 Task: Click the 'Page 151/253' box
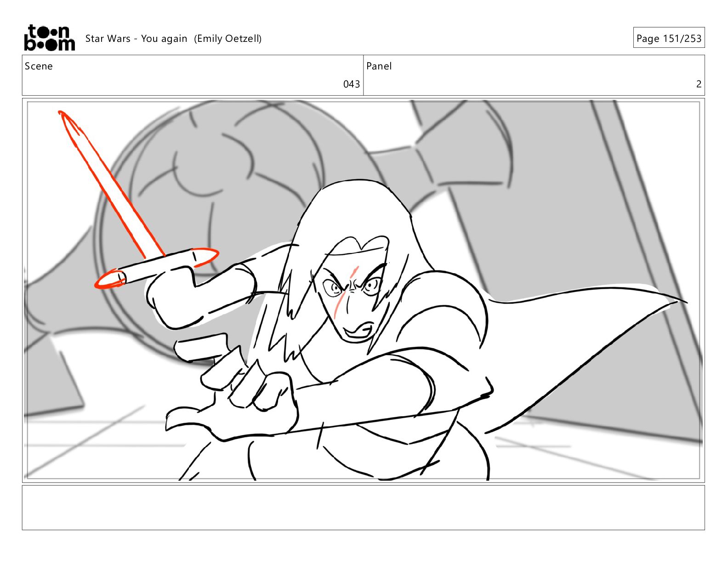[x=669, y=38]
